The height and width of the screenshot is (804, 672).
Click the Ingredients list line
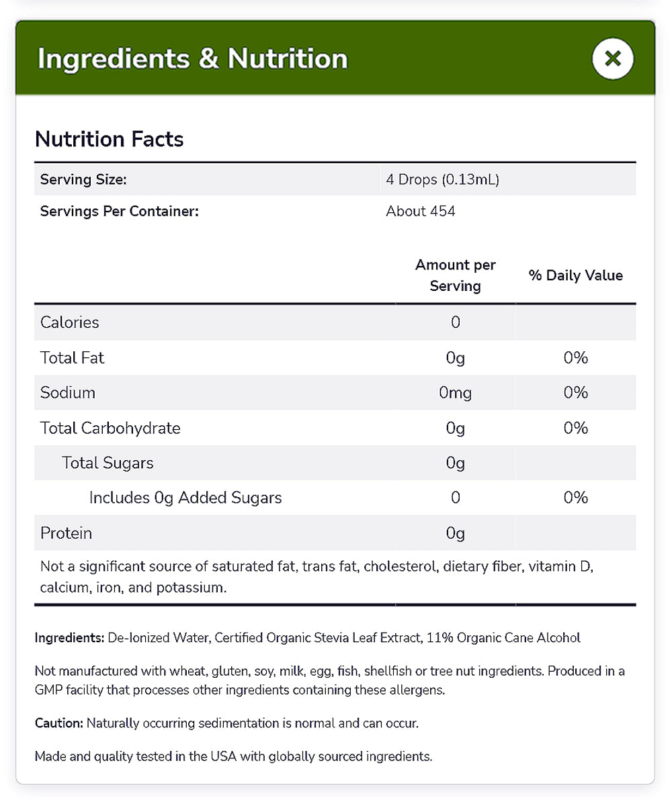coord(307,637)
